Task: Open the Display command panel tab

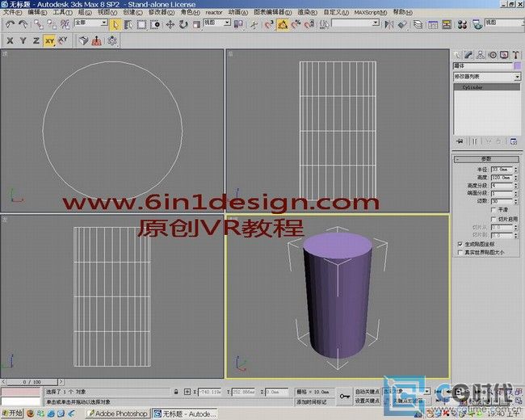Action: point(504,55)
